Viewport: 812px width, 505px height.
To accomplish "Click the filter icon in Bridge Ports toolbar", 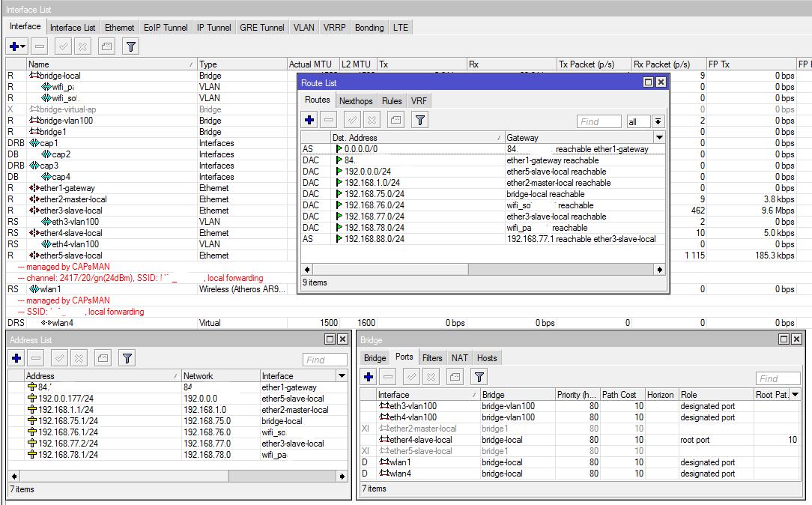I will [x=479, y=377].
